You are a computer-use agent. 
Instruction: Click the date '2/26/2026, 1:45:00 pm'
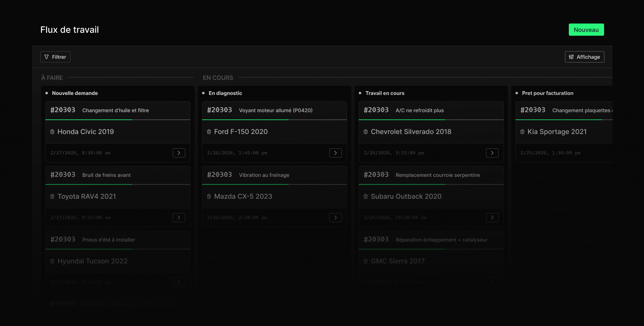[237, 153]
